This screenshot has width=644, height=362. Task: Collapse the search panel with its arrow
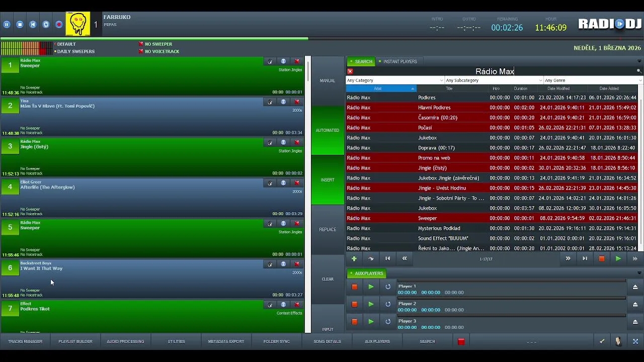tap(639, 61)
